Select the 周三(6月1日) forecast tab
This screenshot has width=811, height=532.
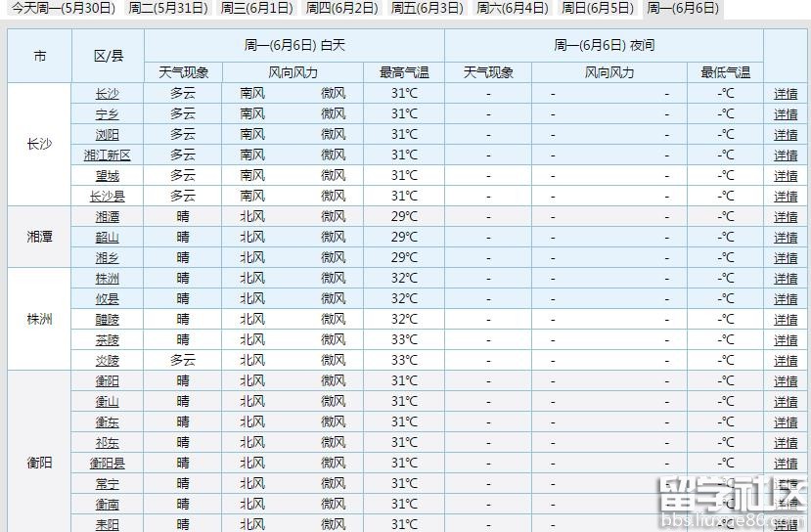[x=256, y=8]
